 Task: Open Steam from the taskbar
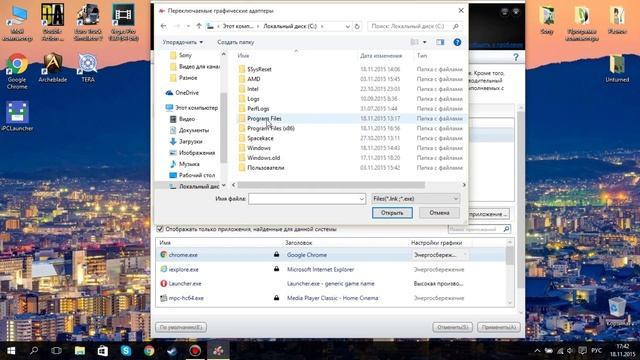pyautogui.click(x=172, y=351)
